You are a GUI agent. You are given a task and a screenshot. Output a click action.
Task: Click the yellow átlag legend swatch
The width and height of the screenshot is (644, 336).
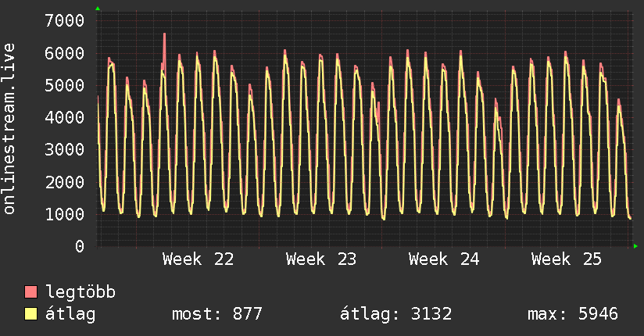tap(30, 313)
